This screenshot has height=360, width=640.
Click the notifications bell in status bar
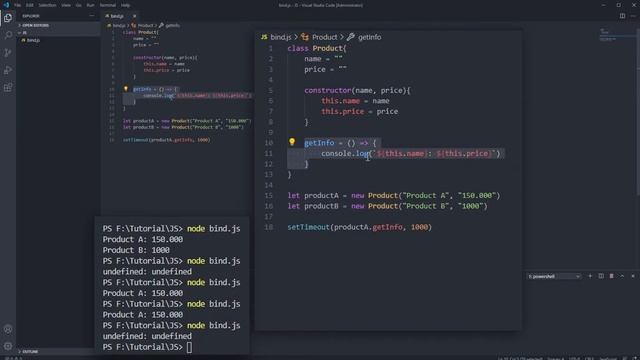tap(636, 358)
